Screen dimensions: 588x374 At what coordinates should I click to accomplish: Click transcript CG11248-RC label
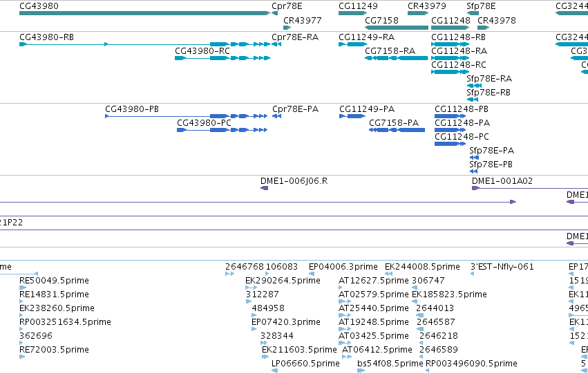459,64
